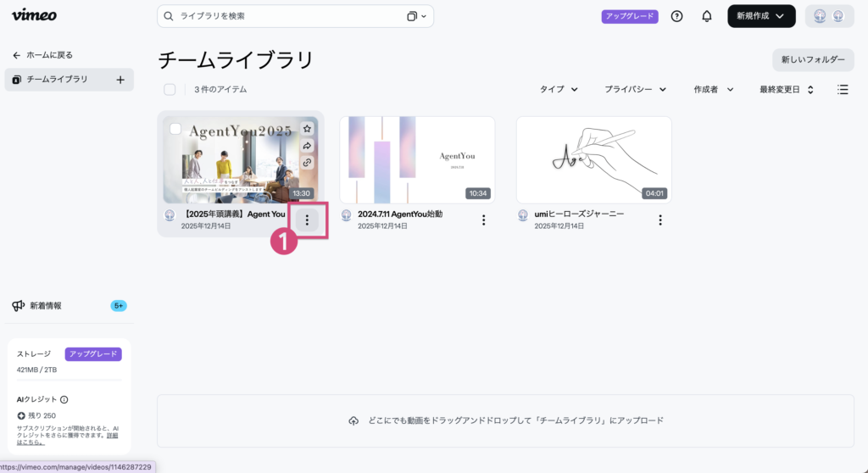Viewport: 868px width, 473px height.
Task: Click the 新しいフォルダー button
Action: click(x=812, y=59)
